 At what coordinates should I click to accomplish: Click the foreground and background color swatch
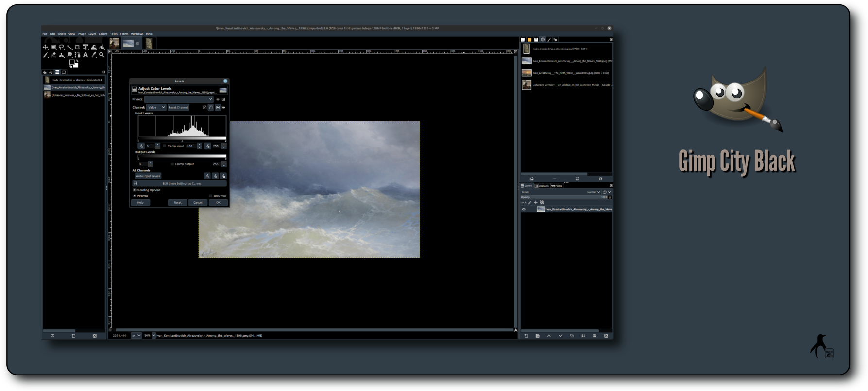click(74, 64)
